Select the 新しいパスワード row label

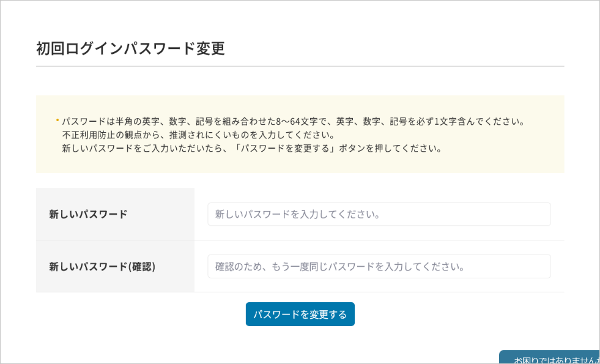[88, 214]
